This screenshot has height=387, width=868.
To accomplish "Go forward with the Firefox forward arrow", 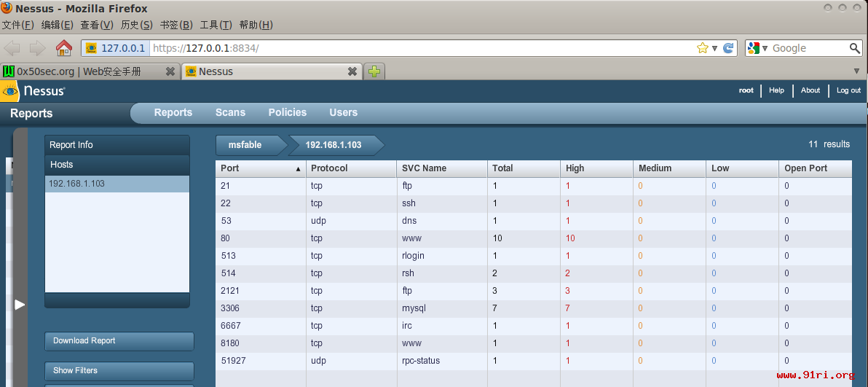I will [x=37, y=48].
